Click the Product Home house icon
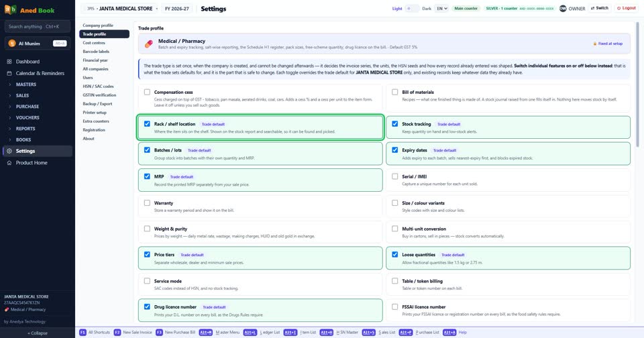The height and width of the screenshot is (338, 644). (x=9, y=163)
